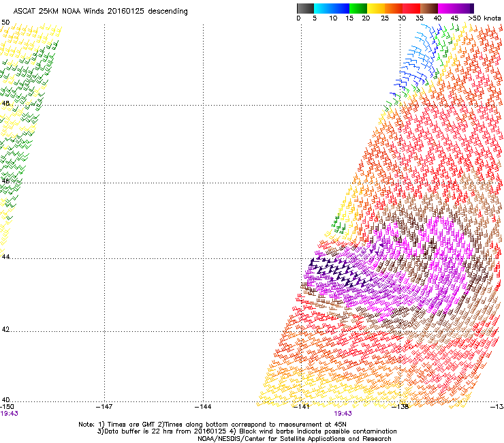
Task: Click the '>50 knots' legend label
Action: [484, 18]
